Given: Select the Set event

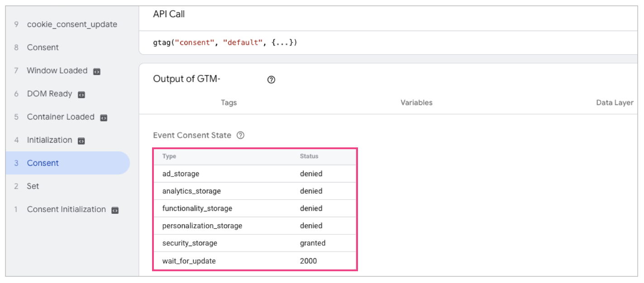Looking at the screenshot, I should tap(33, 186).
